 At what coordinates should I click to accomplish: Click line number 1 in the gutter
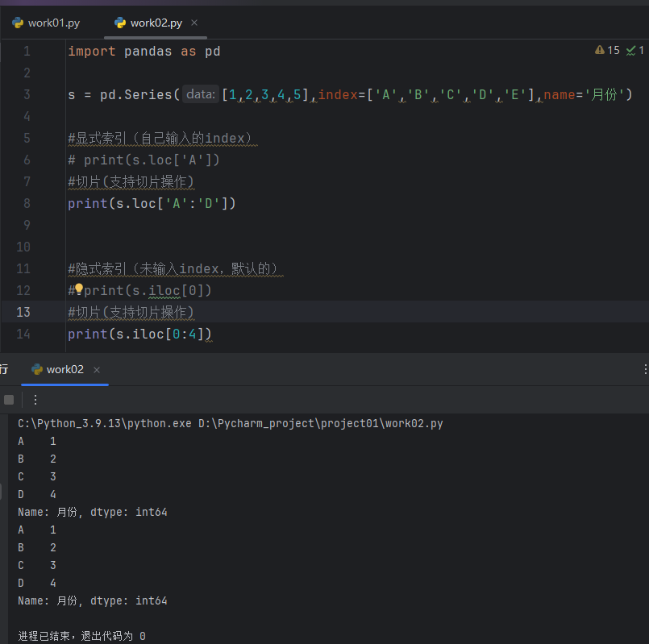(27, 50)
